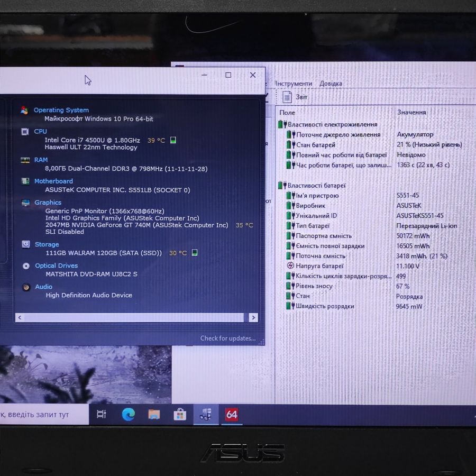Click the CPU chip icon in Speccy

click(x=25, y=132)
